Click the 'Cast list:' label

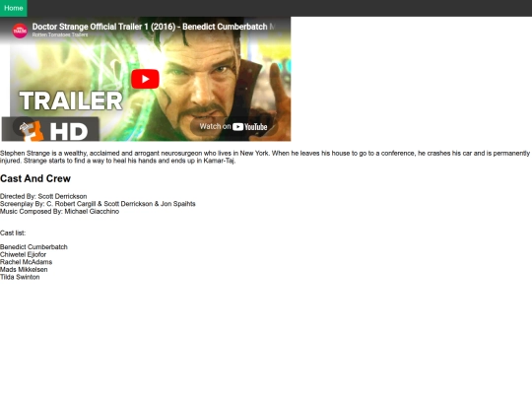(x=13, y=233)
